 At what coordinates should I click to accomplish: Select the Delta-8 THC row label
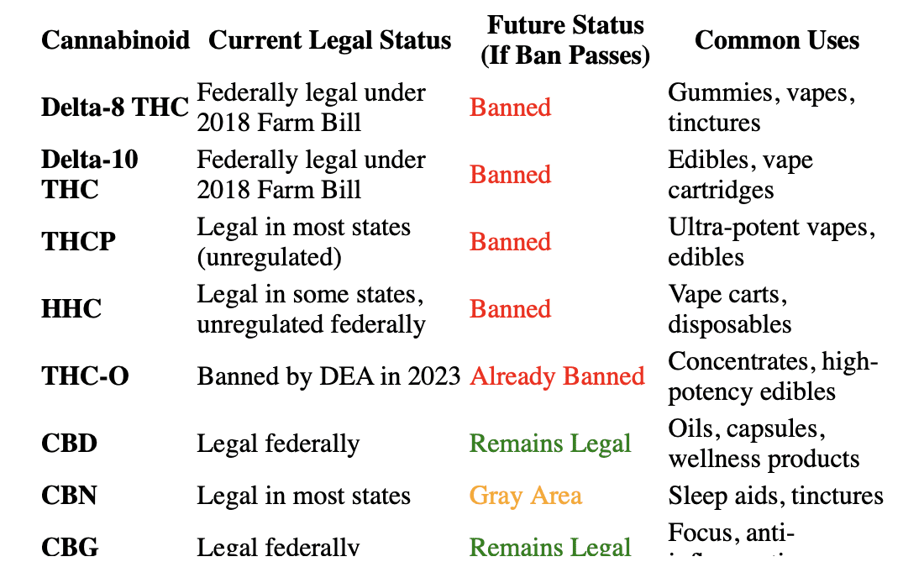coord(115,108)
